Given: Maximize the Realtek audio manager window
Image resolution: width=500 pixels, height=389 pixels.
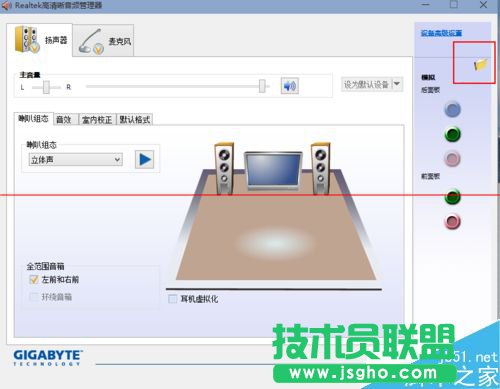Looking at the screenshot, I should point(454,4).
